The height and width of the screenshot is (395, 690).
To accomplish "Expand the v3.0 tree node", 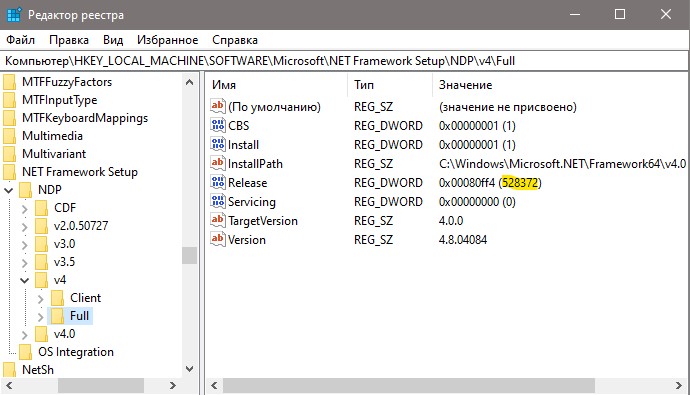I will [25, 245].
